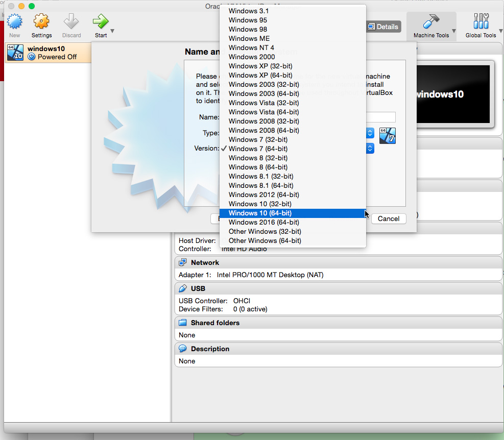504x440 pixels.
Task: Click the Type dropdown stepper arrows
Action: pos(370,133)
